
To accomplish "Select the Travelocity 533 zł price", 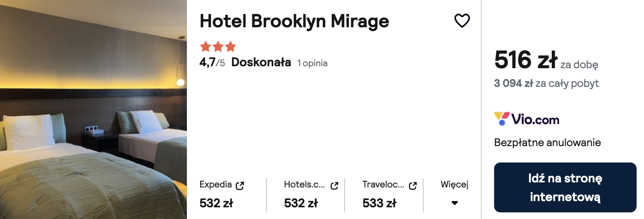I will (x=379, y=203).
